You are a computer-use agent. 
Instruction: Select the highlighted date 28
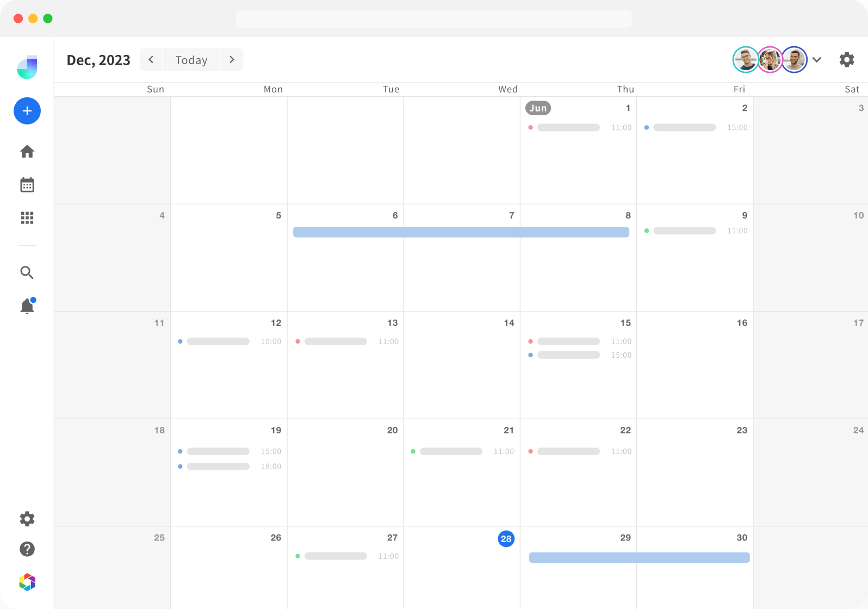pyautogui.click(x=506, y=539)
